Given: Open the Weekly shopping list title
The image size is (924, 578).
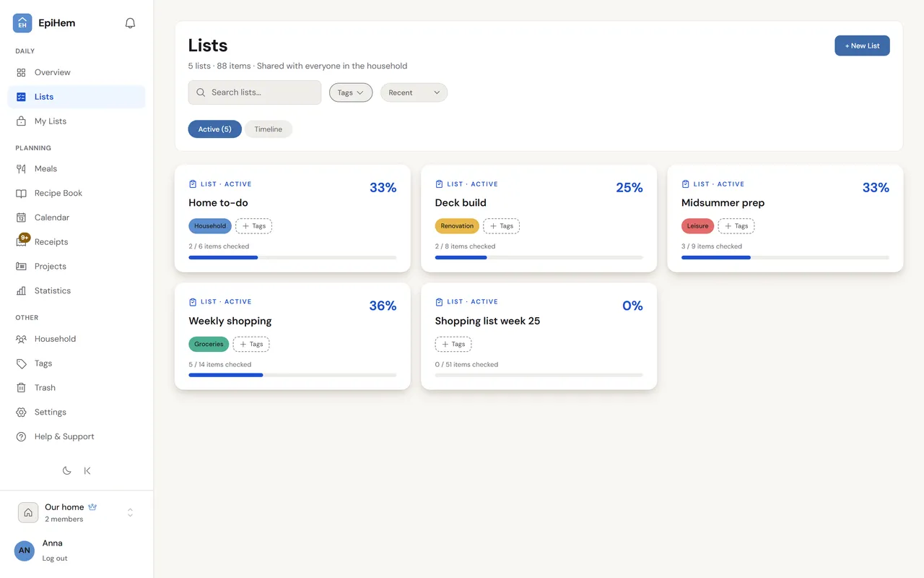Looking at the screenshot, I should (x=230, y=321).
